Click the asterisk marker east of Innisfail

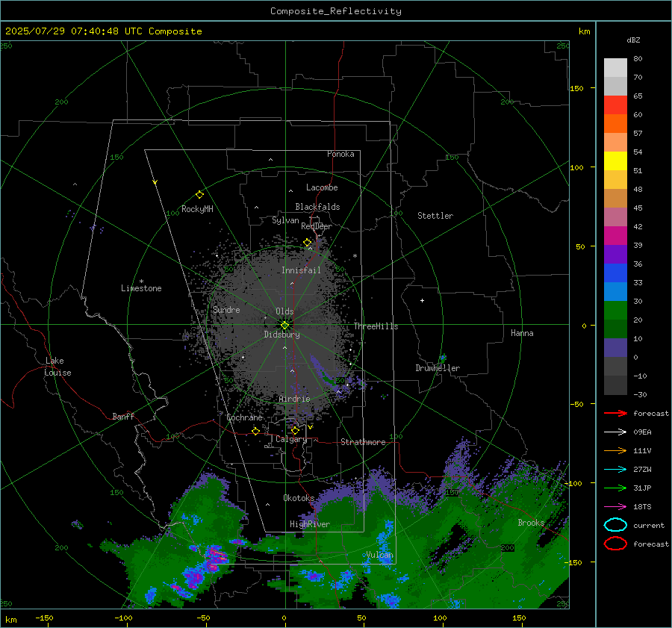pos(355,256)
